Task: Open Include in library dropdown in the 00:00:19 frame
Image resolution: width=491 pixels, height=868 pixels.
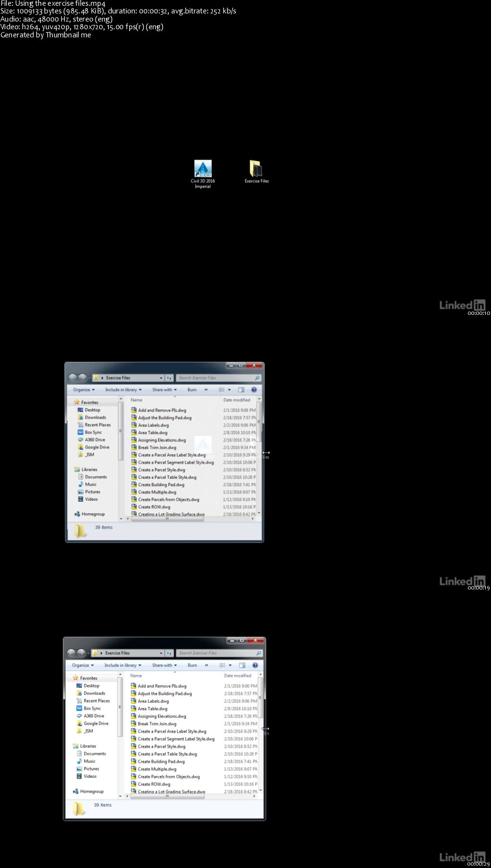Action: point(123,390)
